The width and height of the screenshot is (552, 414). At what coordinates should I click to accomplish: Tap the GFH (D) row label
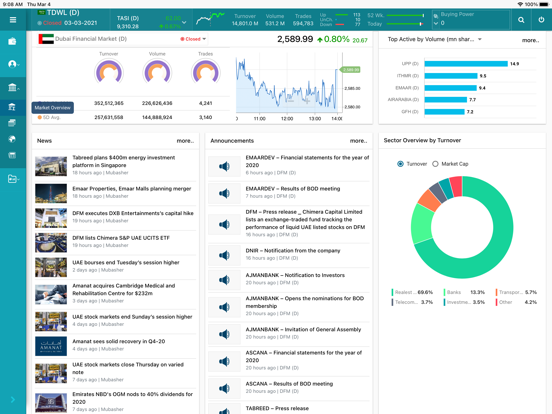410,112
